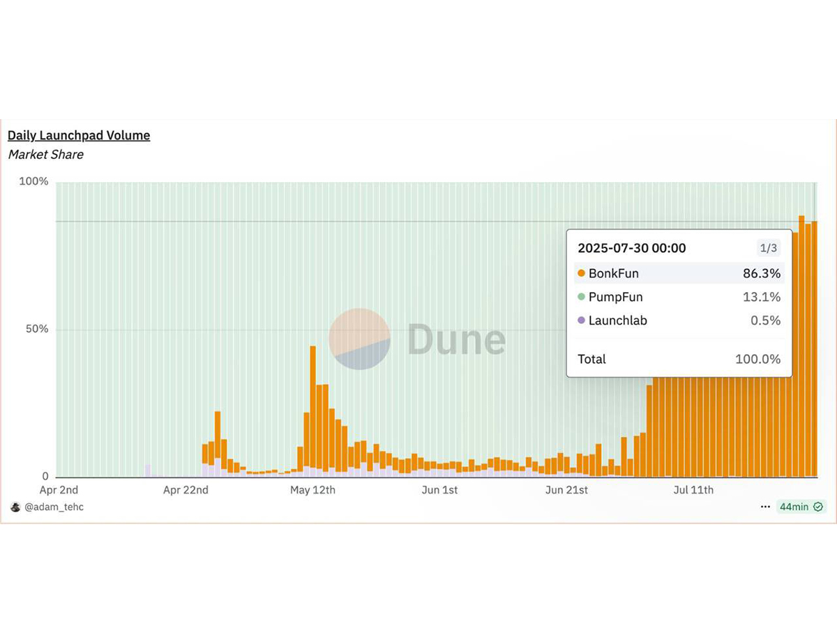Click the 0.5% Launchlab value
The width and height of the screenshot is (837, 644).
pos(765,321)
